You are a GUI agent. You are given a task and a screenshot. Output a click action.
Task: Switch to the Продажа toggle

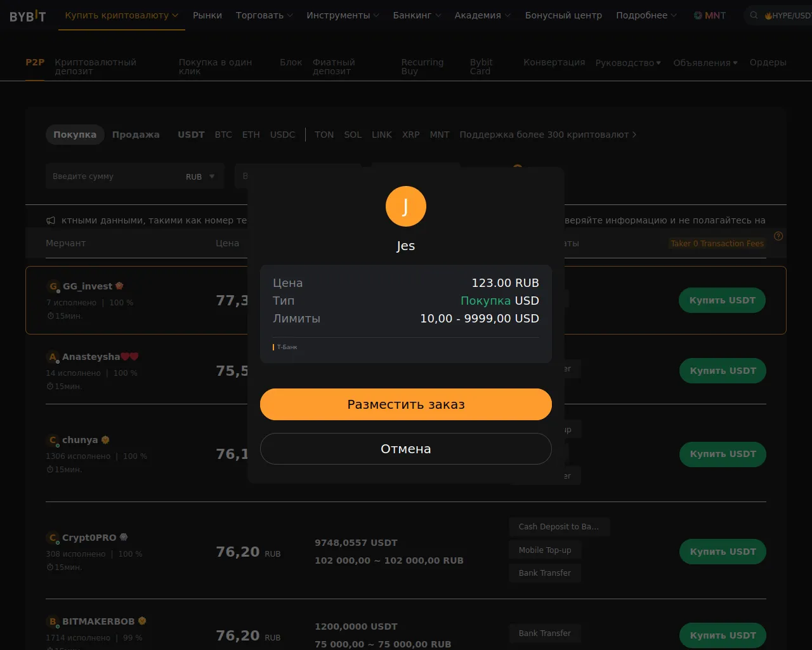tap(136, 135)
